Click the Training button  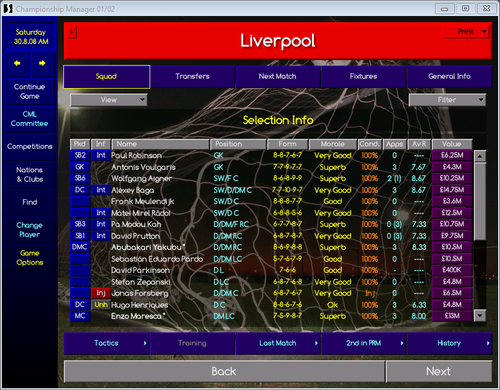point(192,343)
